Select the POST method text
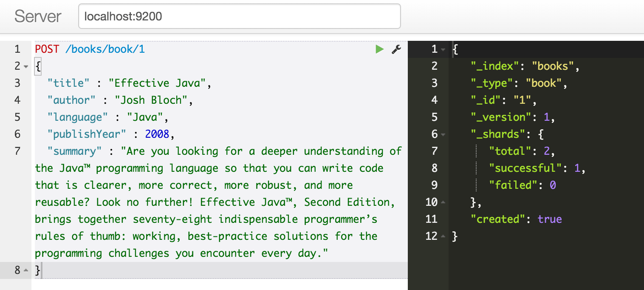This screenshot has width=644, height=290. pyautogui.click(x=47, y=49)
